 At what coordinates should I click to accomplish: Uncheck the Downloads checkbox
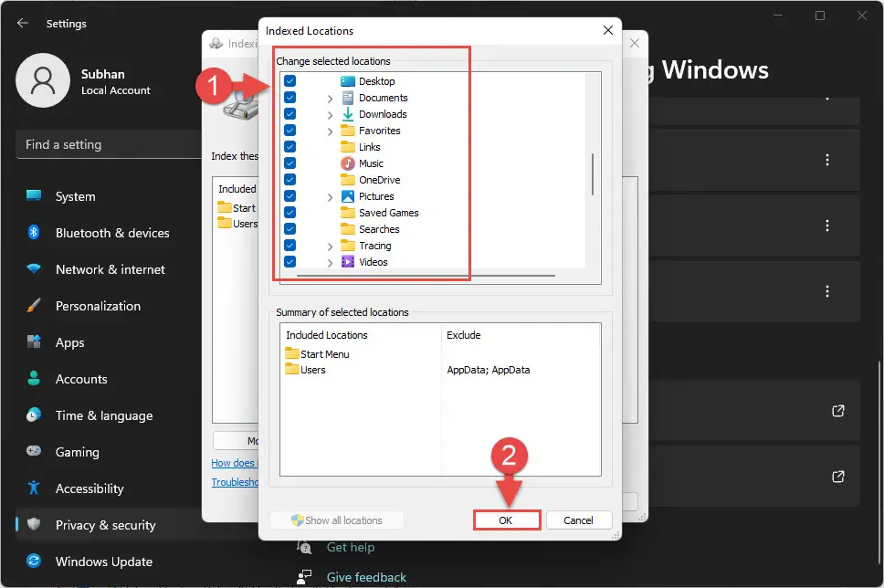(x=289, y=113)
